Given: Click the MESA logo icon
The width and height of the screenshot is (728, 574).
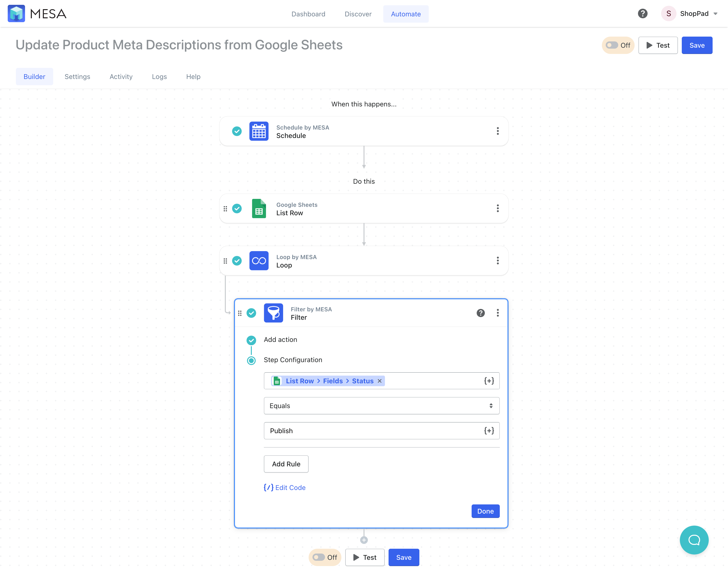Looking at the screenshot, I should [x=16, y=13].
